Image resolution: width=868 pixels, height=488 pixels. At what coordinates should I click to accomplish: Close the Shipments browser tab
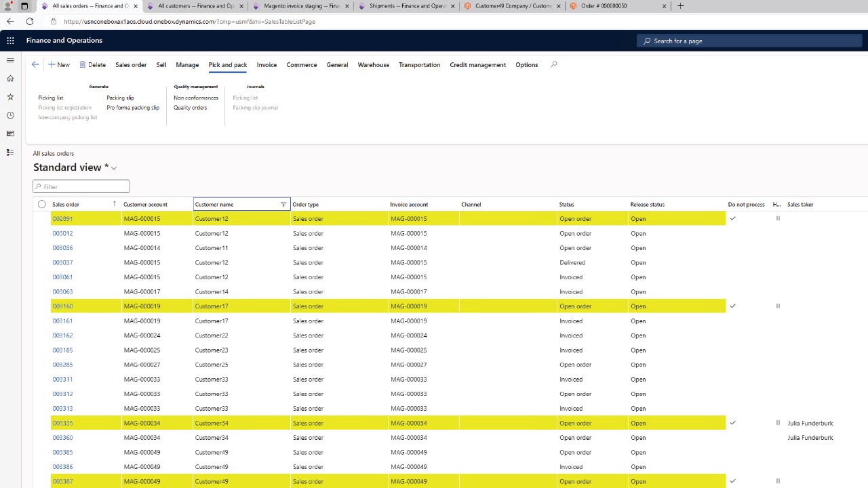452,6
